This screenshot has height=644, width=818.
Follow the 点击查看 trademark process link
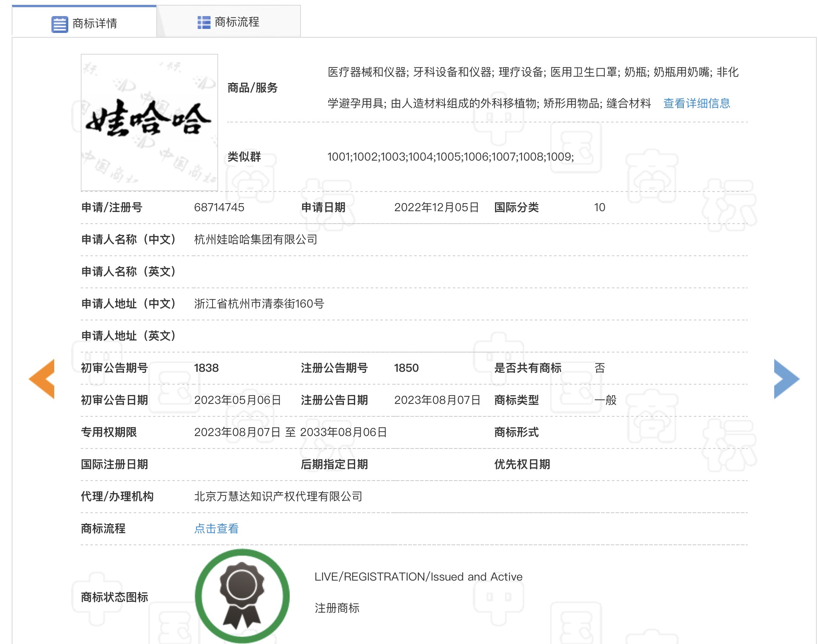click(x=216, y=528)
